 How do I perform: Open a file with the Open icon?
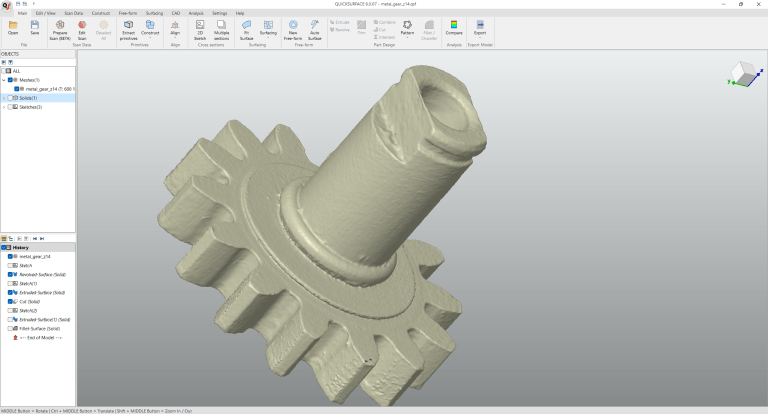pyautogui.click(x=13, y=28)
